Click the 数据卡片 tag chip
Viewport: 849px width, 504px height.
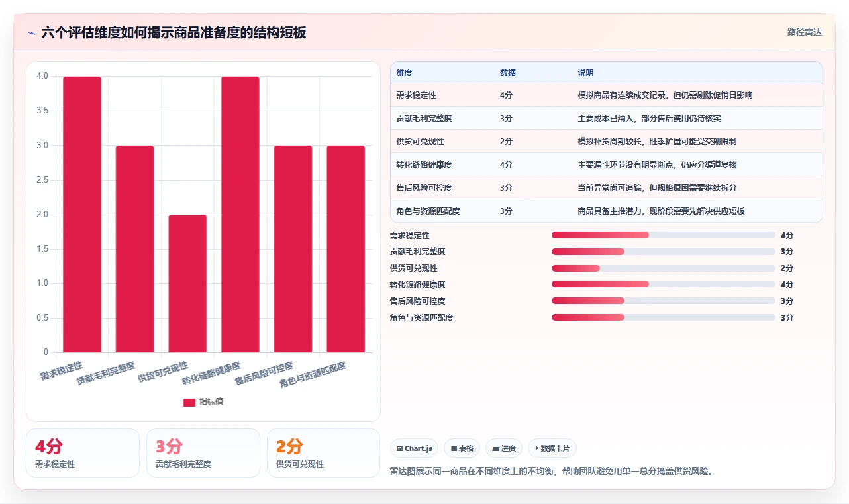pyautogui.click(x=552, y=448)
